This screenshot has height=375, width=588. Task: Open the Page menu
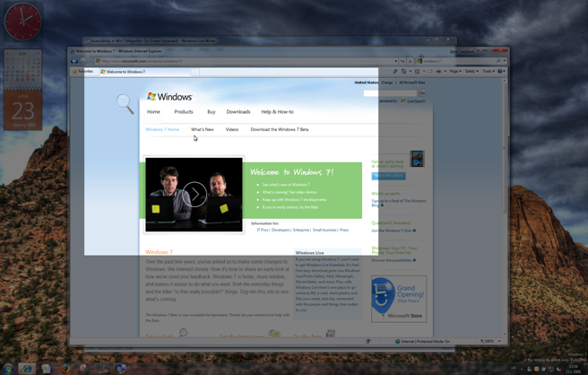455,71
